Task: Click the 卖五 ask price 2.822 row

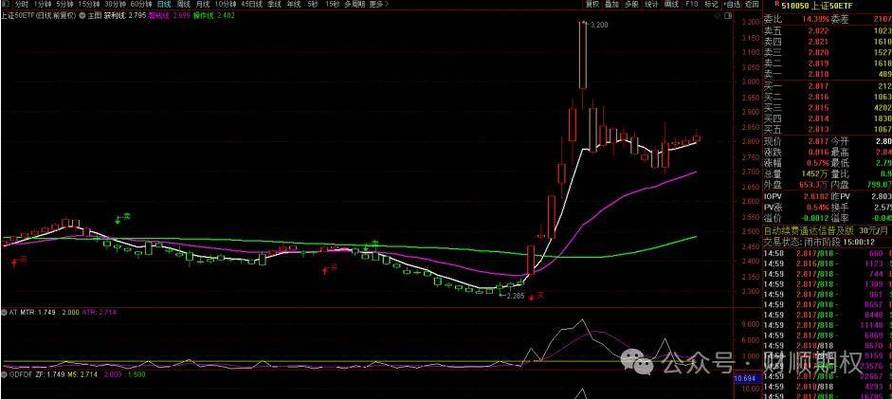Action: (x=828, y=31)
